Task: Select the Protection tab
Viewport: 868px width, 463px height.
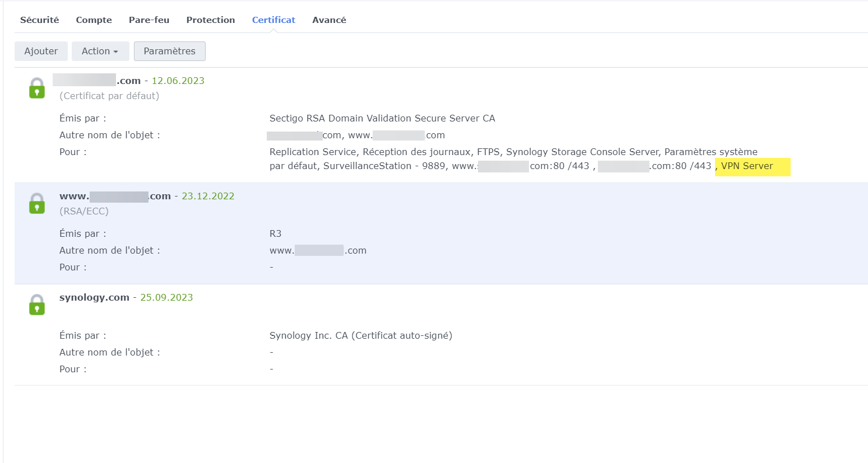Action: [211, 20]
